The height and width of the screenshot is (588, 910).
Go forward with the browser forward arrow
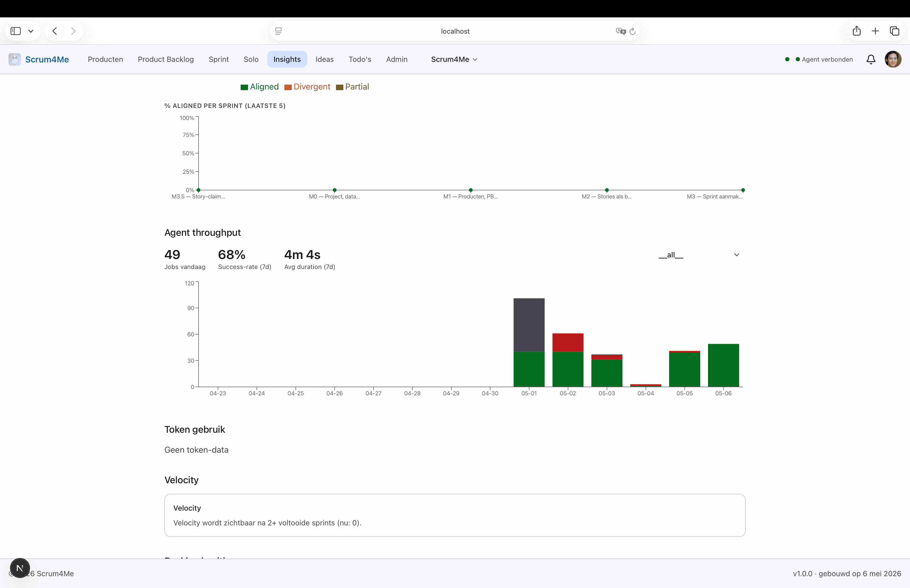click(x=73, y=31)
